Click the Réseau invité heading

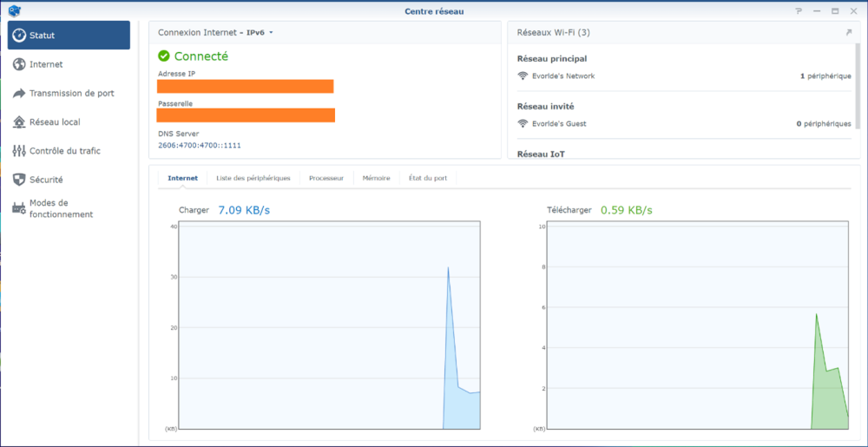546,106
